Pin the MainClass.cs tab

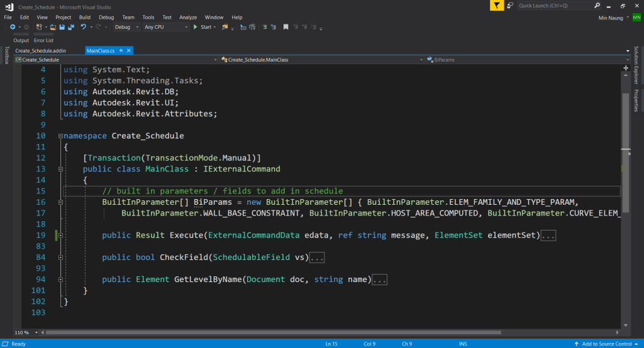[x=119, y=50]
